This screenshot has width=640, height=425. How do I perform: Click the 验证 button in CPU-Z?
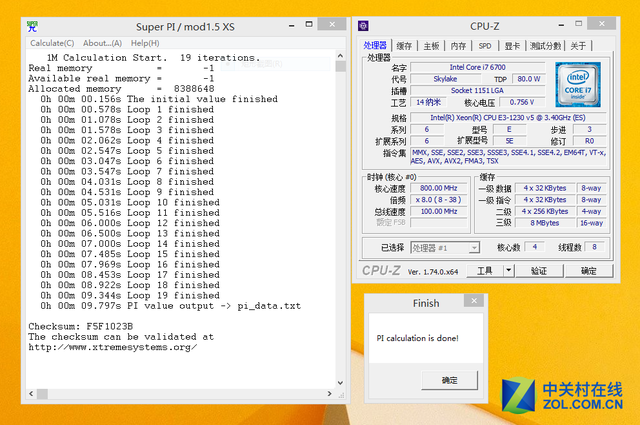click(539, 270)
